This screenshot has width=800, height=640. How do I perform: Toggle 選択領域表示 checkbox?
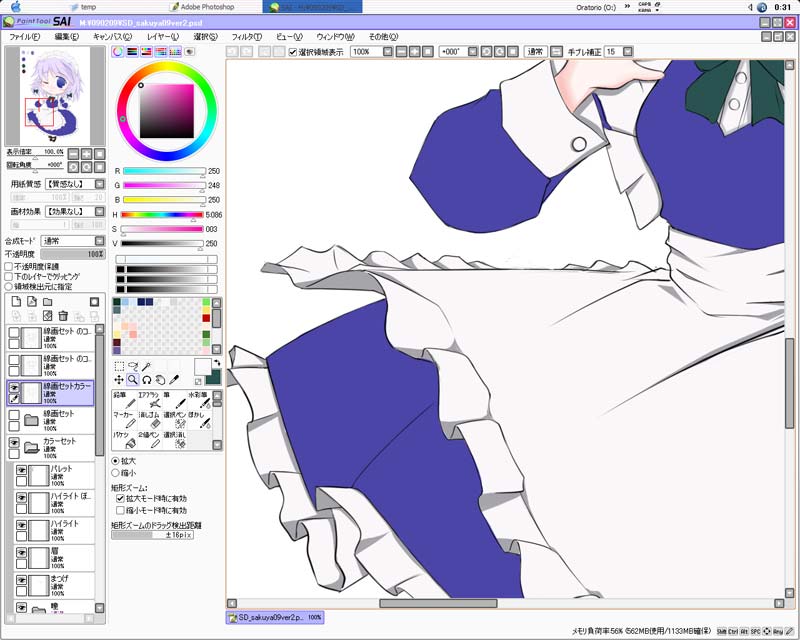tap(293, 52)
